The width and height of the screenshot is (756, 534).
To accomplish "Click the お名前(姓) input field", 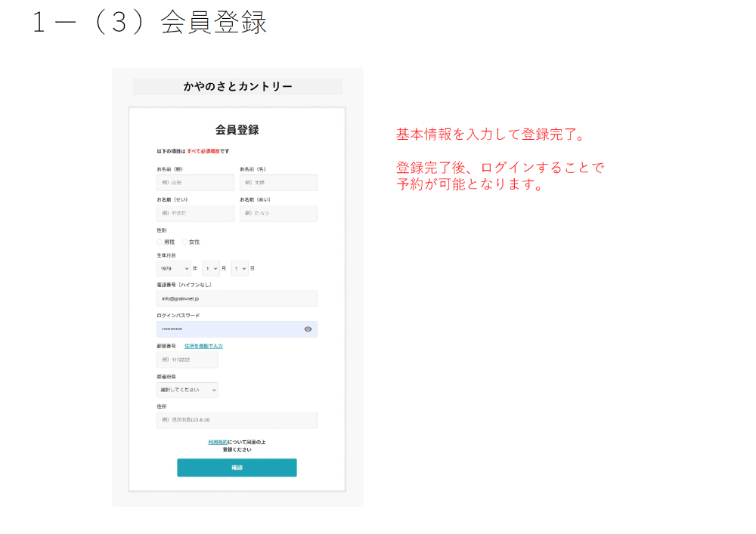I will coord(195,183).
